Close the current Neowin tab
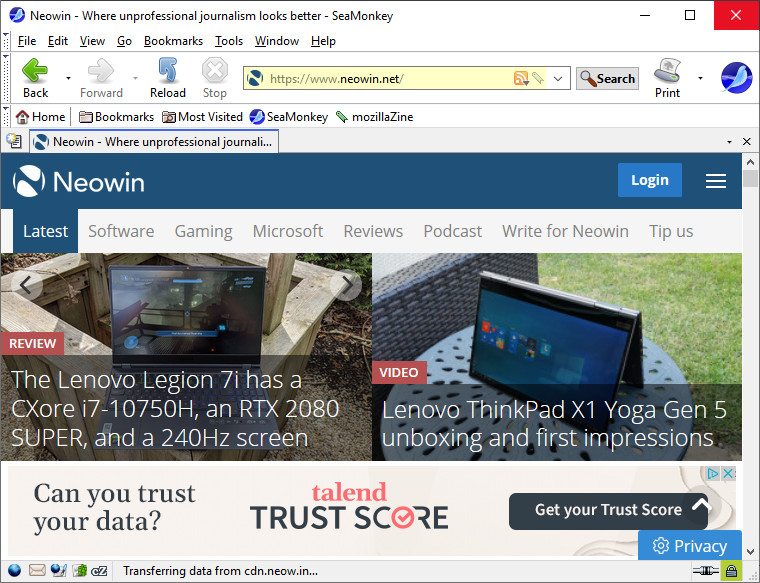 coord(745,142)
